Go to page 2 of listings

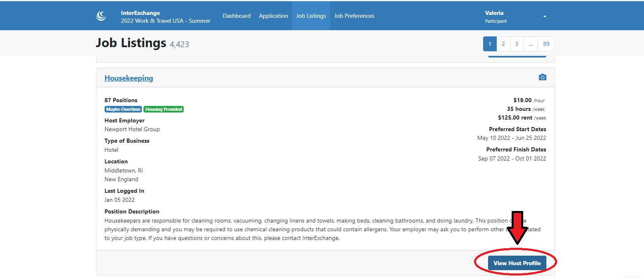pos(503,44)
